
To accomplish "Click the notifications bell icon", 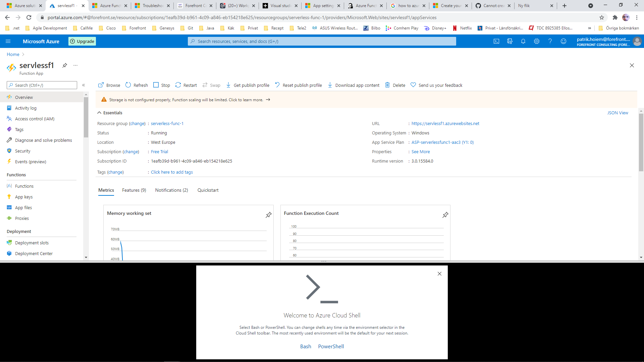I will [x=523, y=41].
